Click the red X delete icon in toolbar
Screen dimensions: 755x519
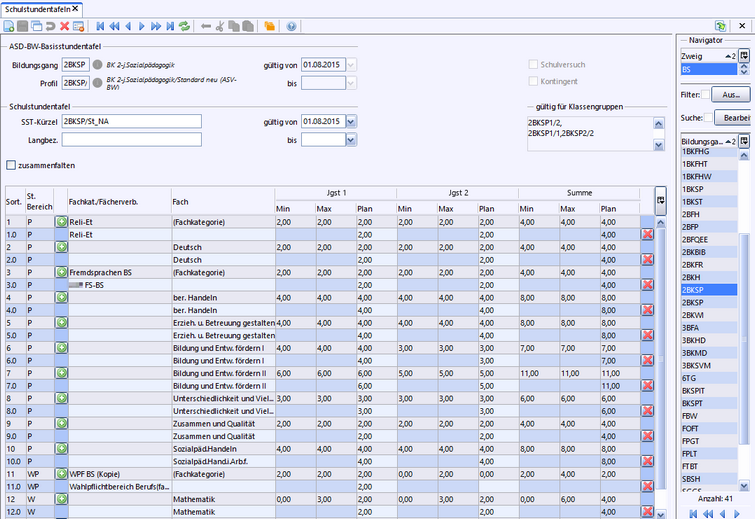64,26
